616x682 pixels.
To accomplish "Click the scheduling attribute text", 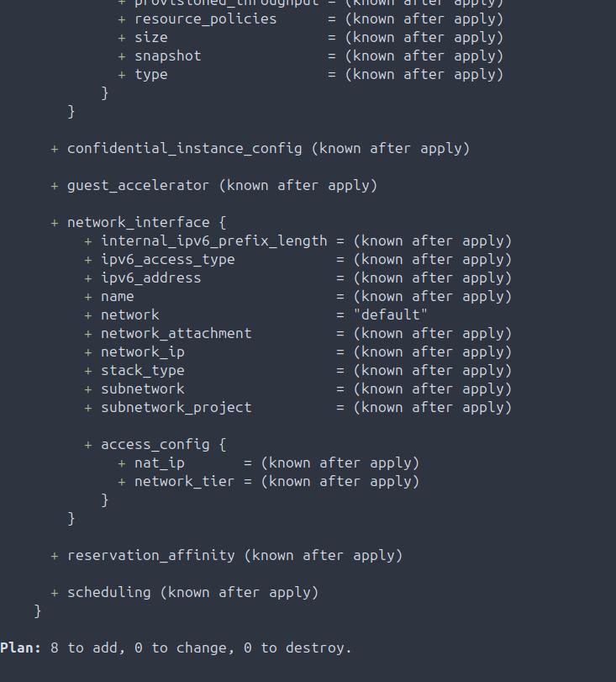I will pyautogui.click(x=108, y=592).
